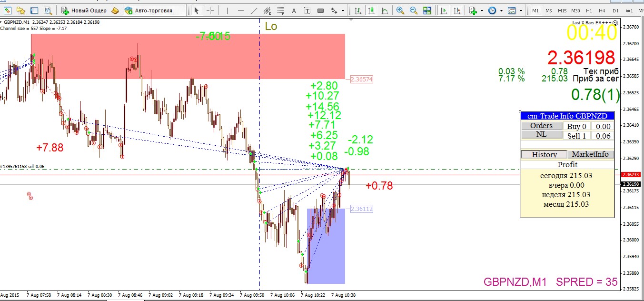Image resolution: width=644 pixels, height=301 pixels.
Task: Switch chart to bar chart mode
Action: (357, 10)
